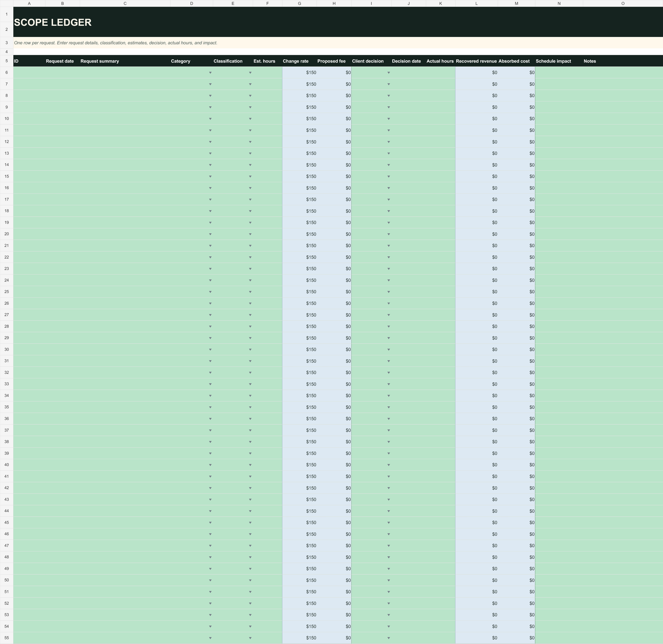Image resolution: width=663 pixels, height=644 pixels.
Task: Click the Est. hours cell in row 16
Action: coord(267,188)
